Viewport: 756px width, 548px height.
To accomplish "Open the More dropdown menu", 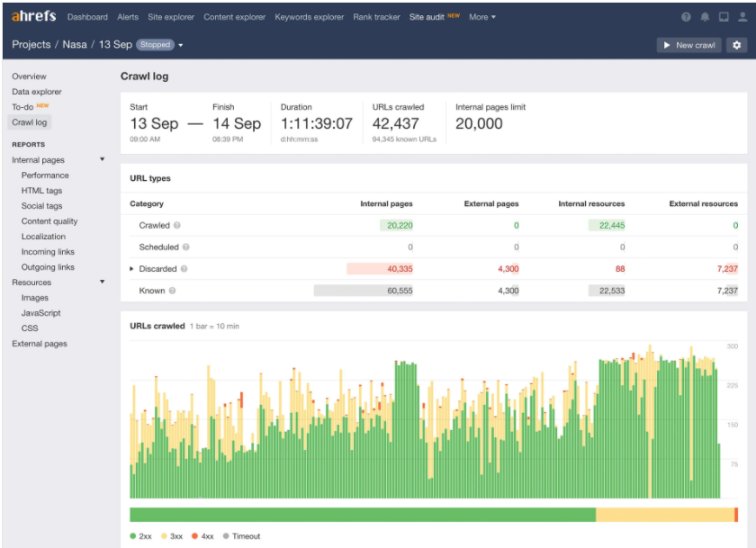I will coord(481,17).
